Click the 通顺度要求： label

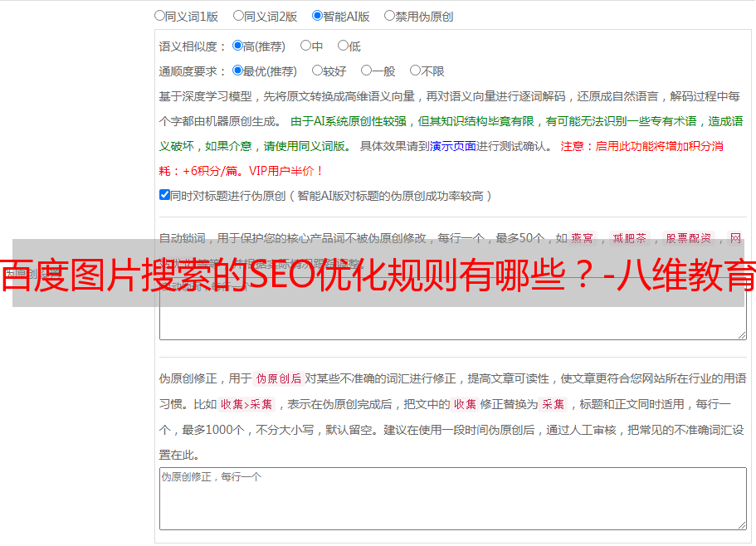coord(193,72)
